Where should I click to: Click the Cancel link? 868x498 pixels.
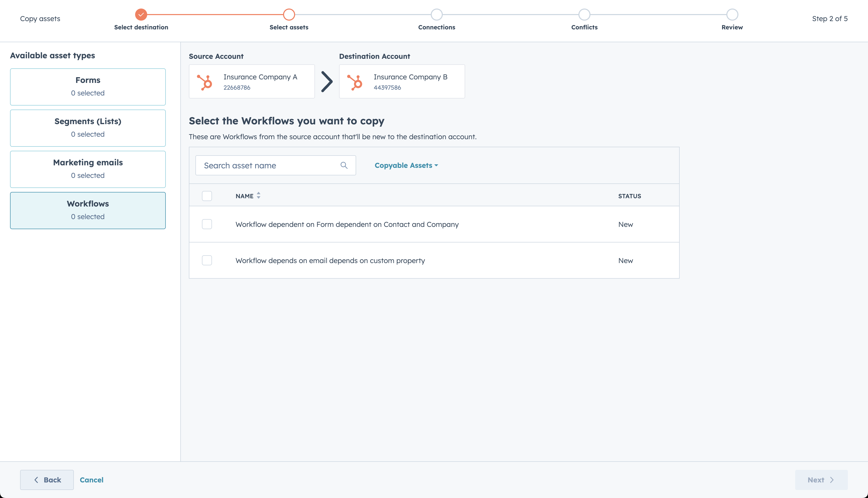click(x=91, y=480)
